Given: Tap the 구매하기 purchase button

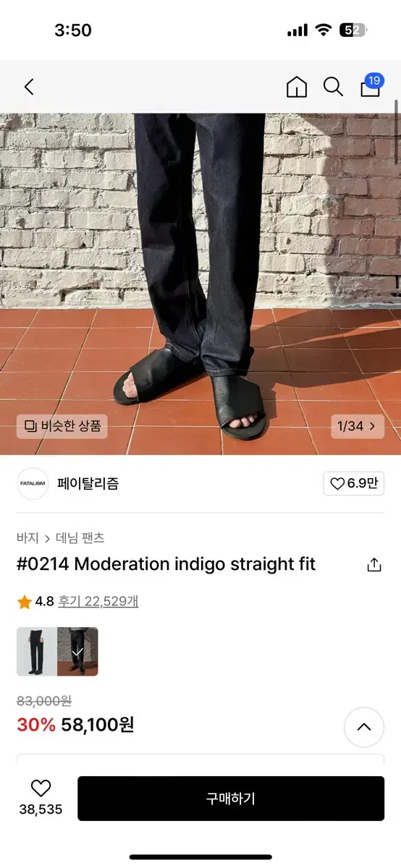Looking at the screenshot, I should pyautogui.click(x=231, y=799).
